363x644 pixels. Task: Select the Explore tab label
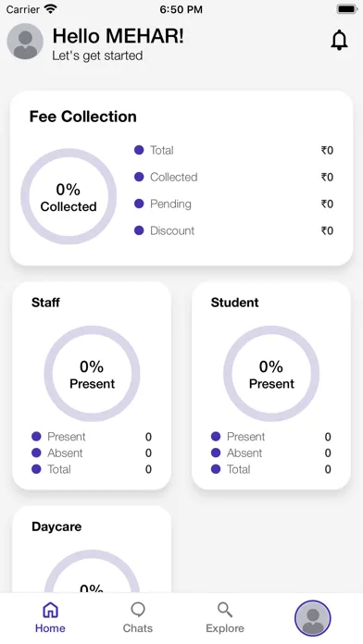click(225, 628)
